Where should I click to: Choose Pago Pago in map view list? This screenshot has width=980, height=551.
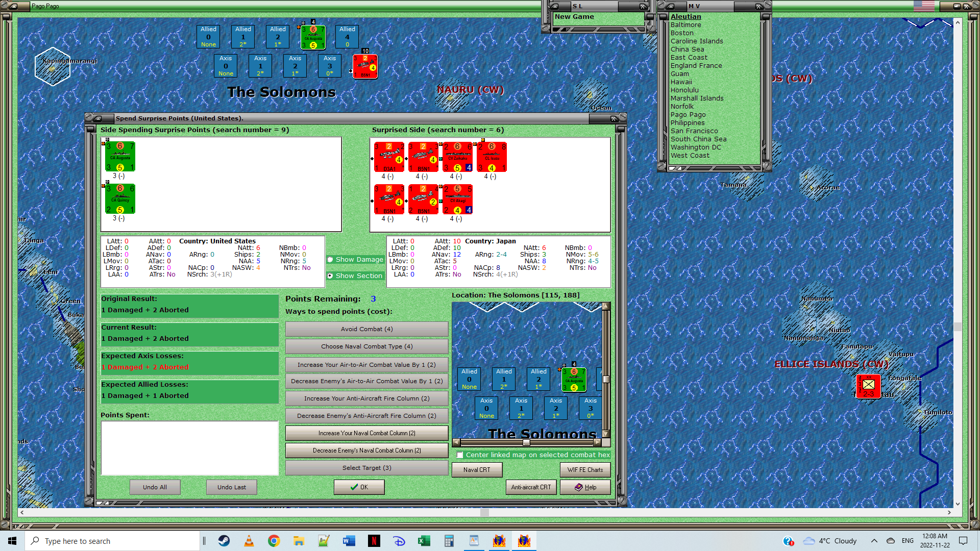688,115
